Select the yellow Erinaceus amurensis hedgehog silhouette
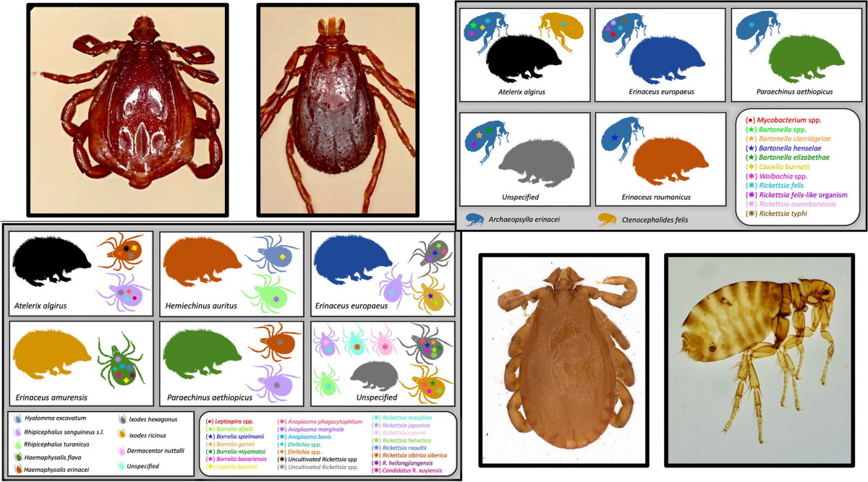This screenshot has height=482, width=868. pyautogui.click(x=53, y=353)
